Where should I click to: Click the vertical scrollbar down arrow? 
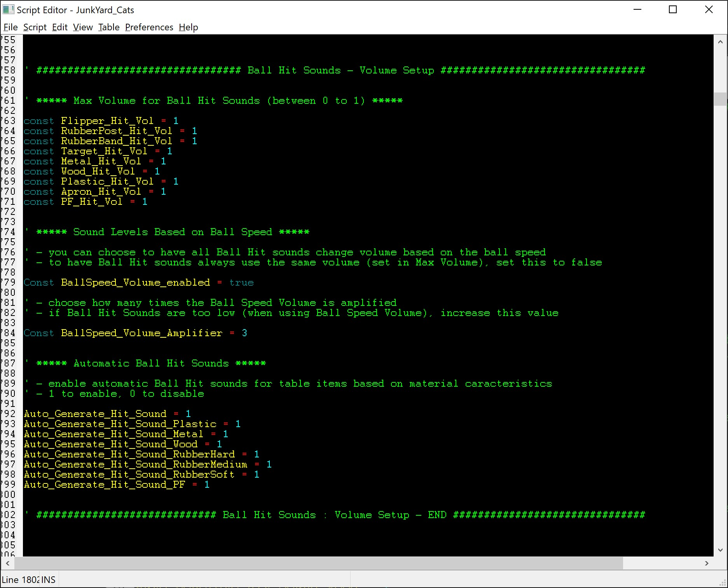(x=720, y=550)
